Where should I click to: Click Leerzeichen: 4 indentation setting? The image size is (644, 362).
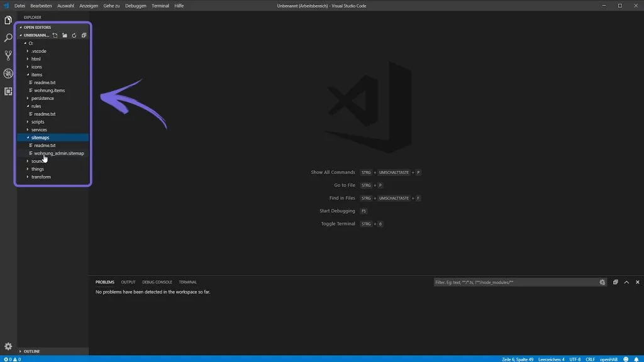click(551, 359)
